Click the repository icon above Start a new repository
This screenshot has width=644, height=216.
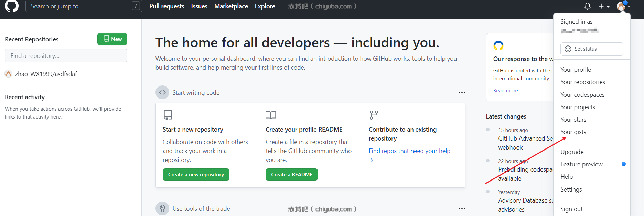168,115
